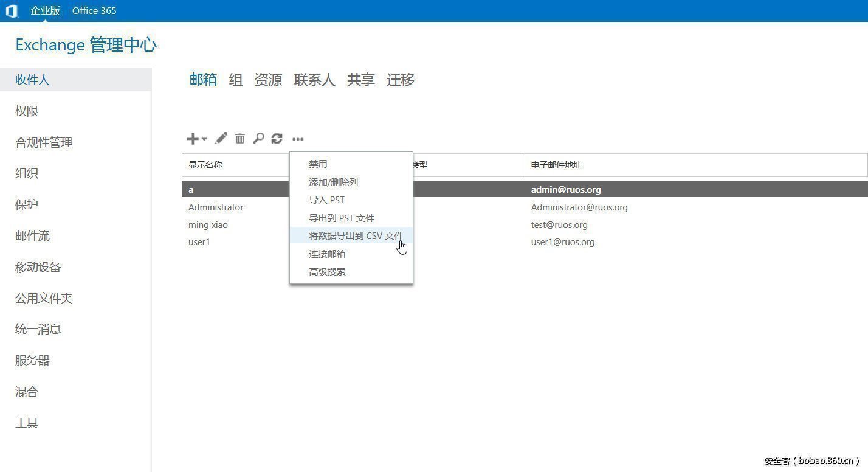Click 高级搜索 in the dropdown menu
Viewport: 868px width, 472px height.
pyautogui.click(x=327, y=272)
